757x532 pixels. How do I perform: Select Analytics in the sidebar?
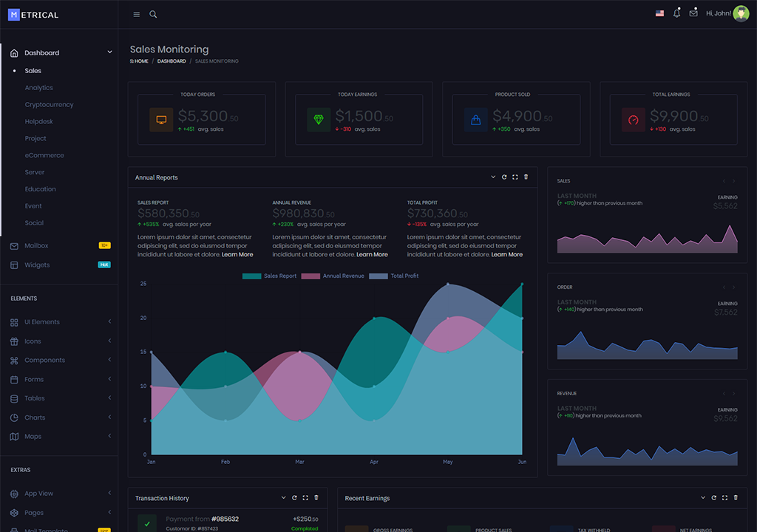coord(38,88)
